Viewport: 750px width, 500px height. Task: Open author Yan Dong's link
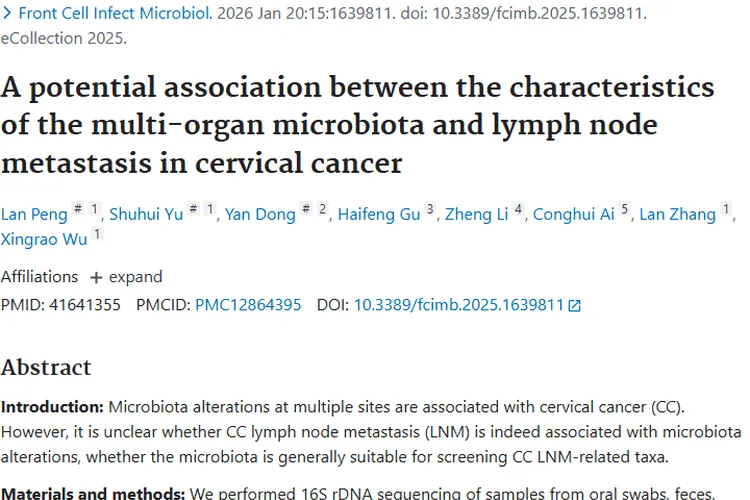[260, 214]
